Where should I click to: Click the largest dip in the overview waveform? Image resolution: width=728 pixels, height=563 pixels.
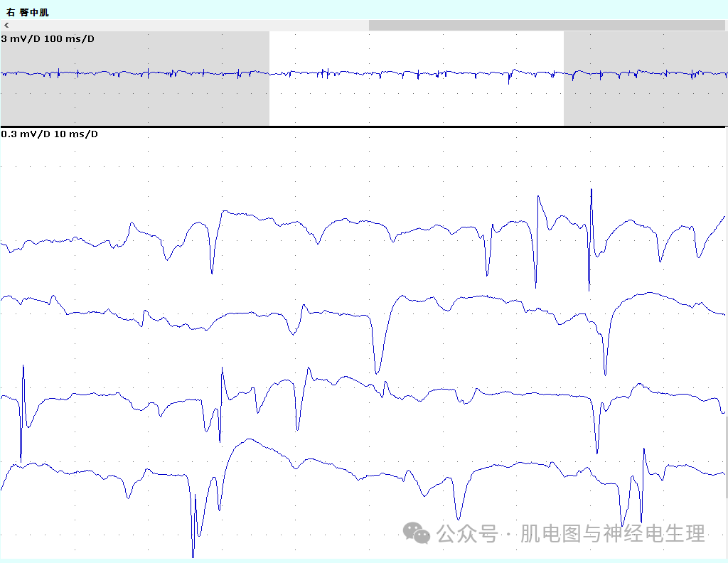click(509, 82)
